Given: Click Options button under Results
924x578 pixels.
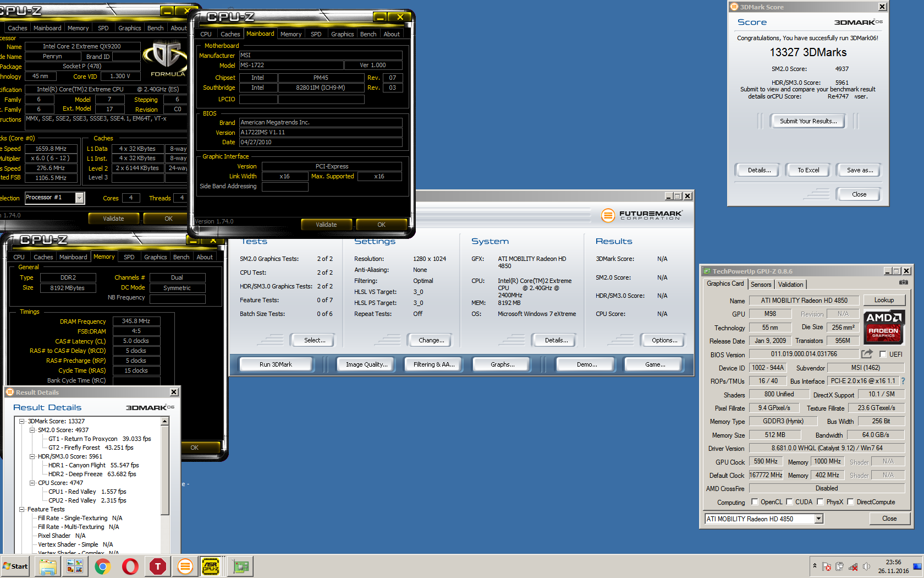Looking at the screenshot, I should 664,340.
